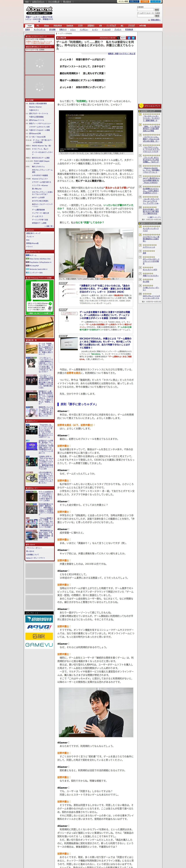
Task: Open プライバシーポリシー link in sidebar
Action: [34, 548]
